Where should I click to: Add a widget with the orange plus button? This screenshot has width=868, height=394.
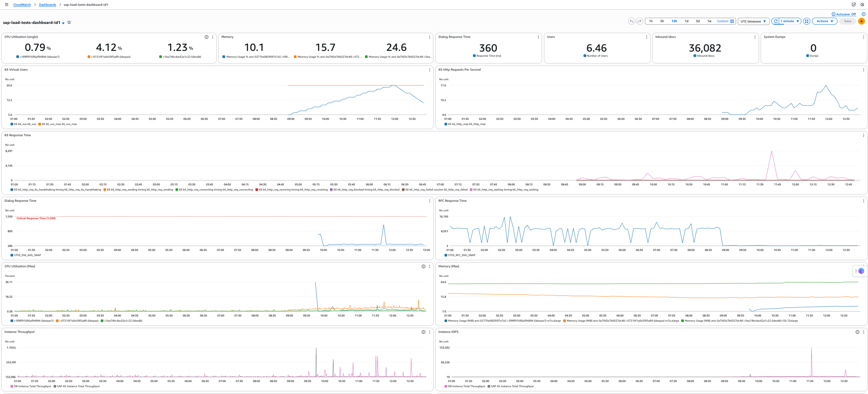(862, 21)
